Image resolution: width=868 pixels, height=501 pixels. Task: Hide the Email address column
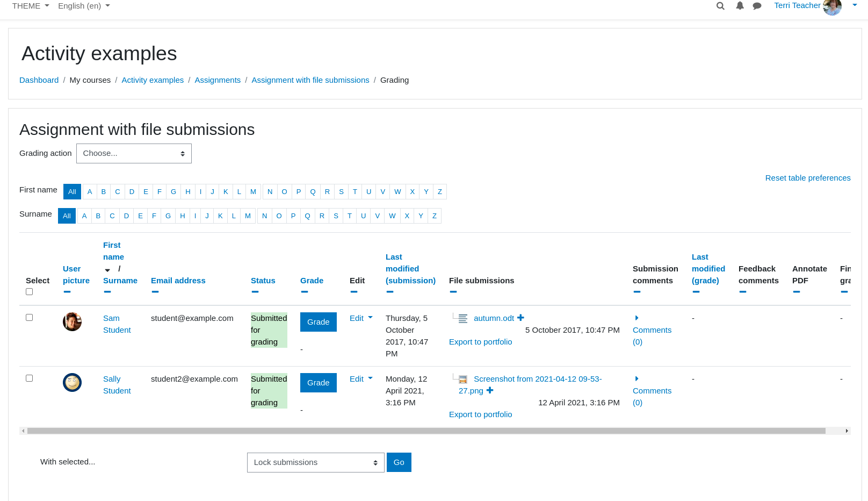pyautogui.click(x=155, y=292)
